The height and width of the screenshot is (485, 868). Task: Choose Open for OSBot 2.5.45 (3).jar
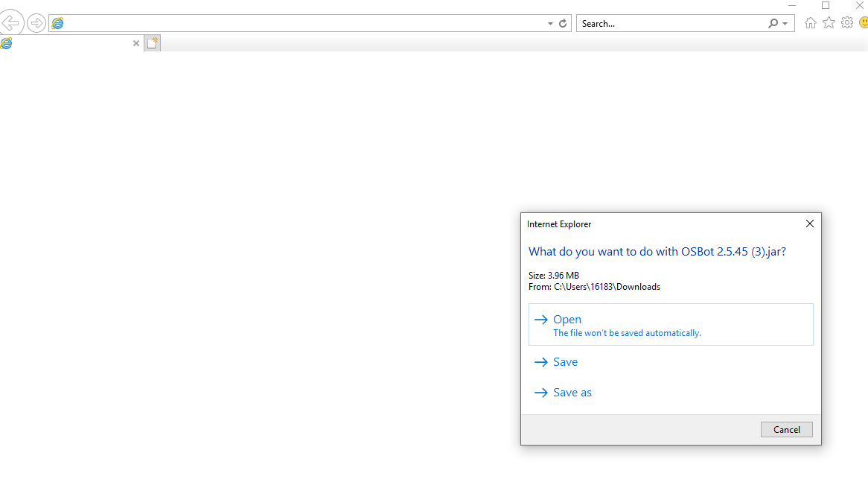pyautogui.click(x=671, y=324)
